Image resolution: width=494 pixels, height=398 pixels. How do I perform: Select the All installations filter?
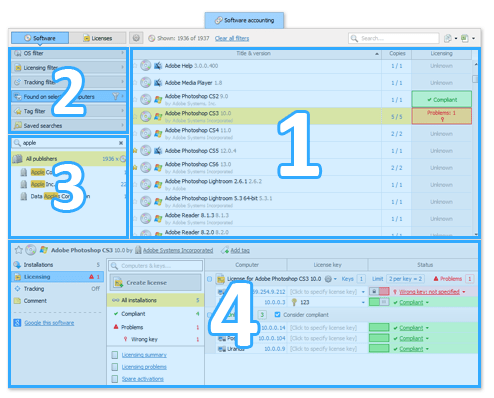click(156, 300)
